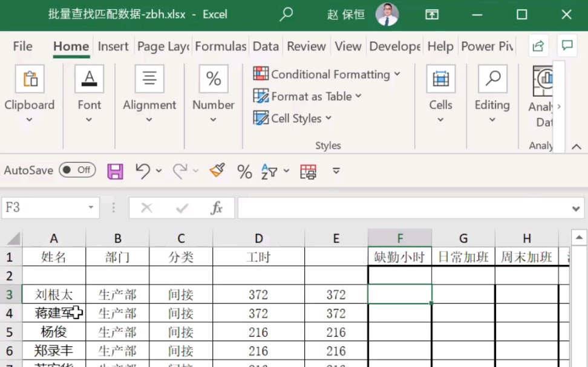Click the Share button

click(x=538, y=45)
